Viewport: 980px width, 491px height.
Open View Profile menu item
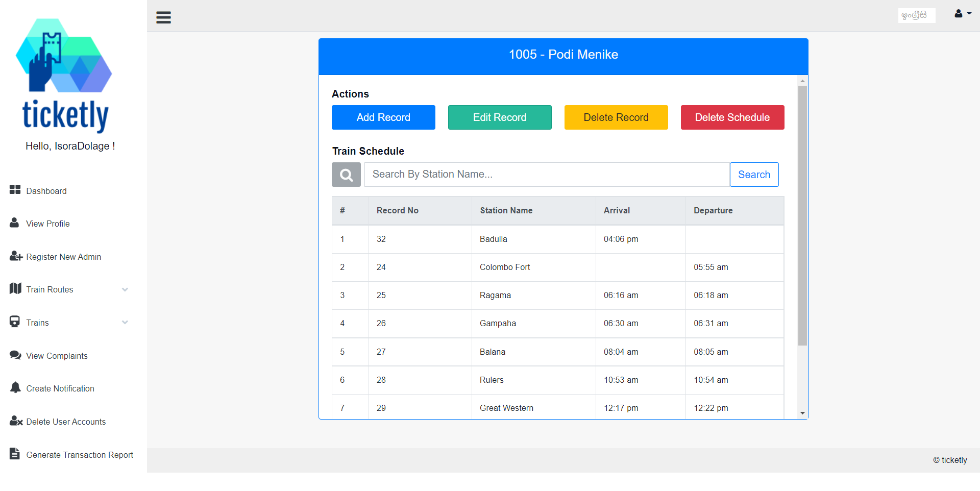[x=48, y=224]
